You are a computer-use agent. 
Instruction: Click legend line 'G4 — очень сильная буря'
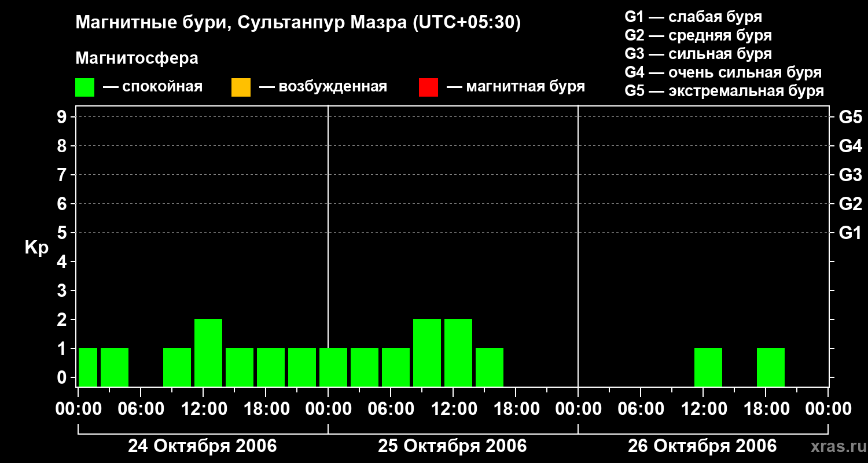click(x=723, y=72)
